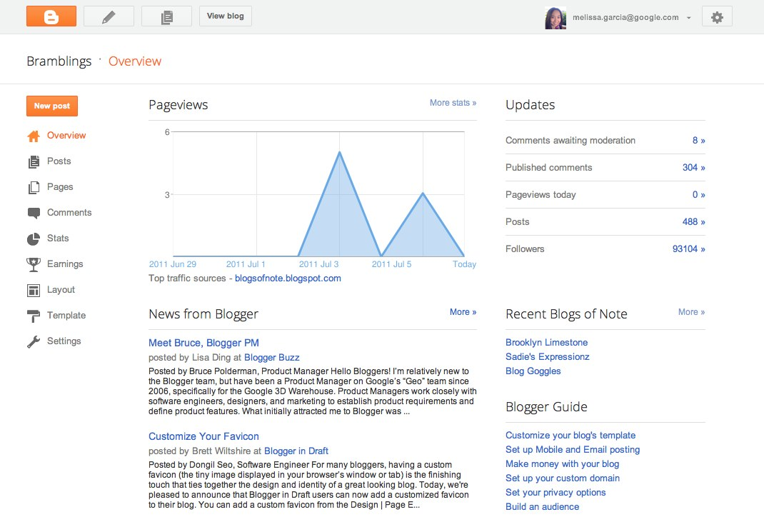Viewport: 764px width, 532px height.
Task: Click the View blog button
Action: coord(225,16)
